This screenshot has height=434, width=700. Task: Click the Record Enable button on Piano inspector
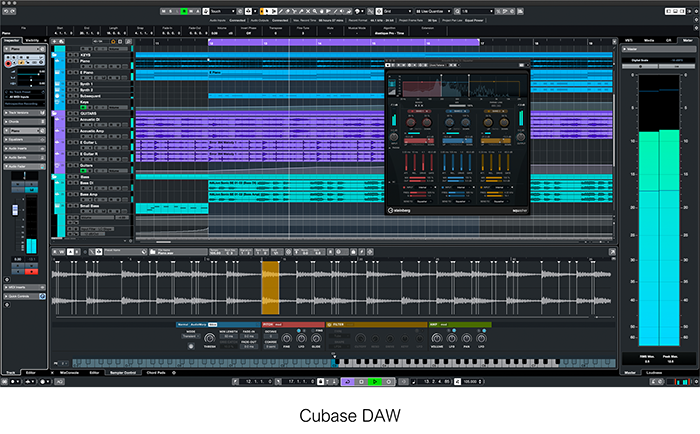(10, 62)
